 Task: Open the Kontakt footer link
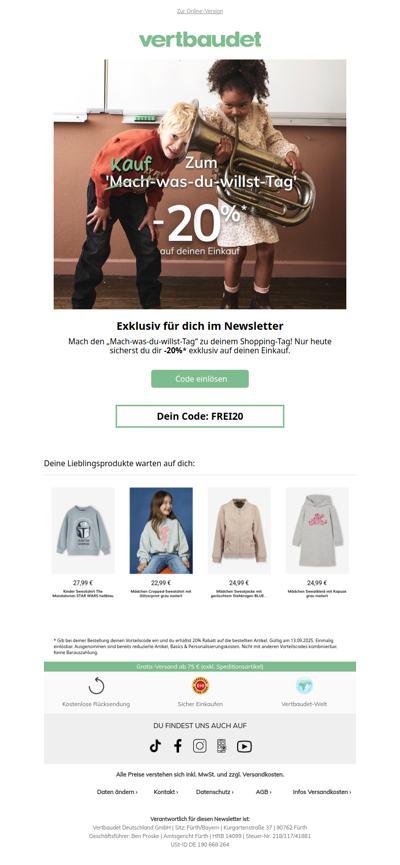[x=166, y=792]
